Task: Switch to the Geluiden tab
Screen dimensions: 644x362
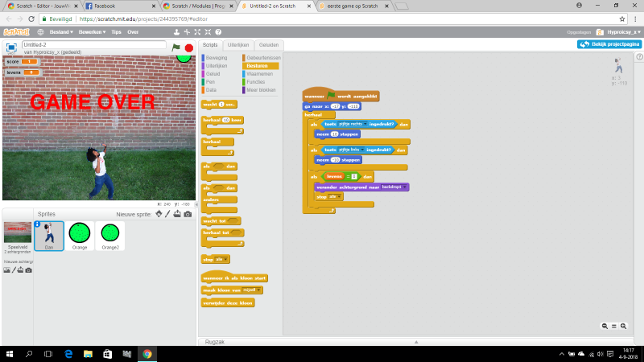Action: [x=269, y=45]
